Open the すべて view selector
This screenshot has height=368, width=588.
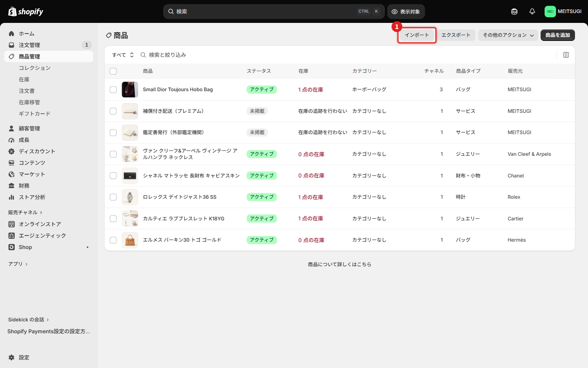tap(123, 55)
